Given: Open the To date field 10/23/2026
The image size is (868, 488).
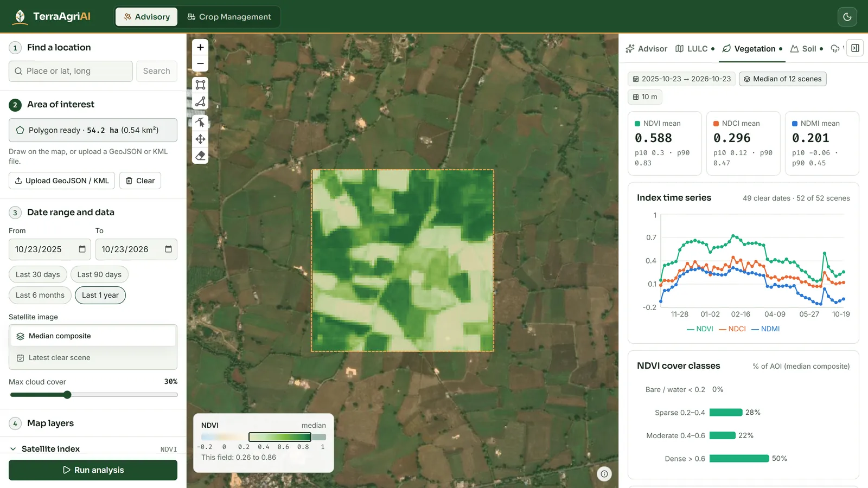Looking at the screenshot, I should (x=136, y=249).
